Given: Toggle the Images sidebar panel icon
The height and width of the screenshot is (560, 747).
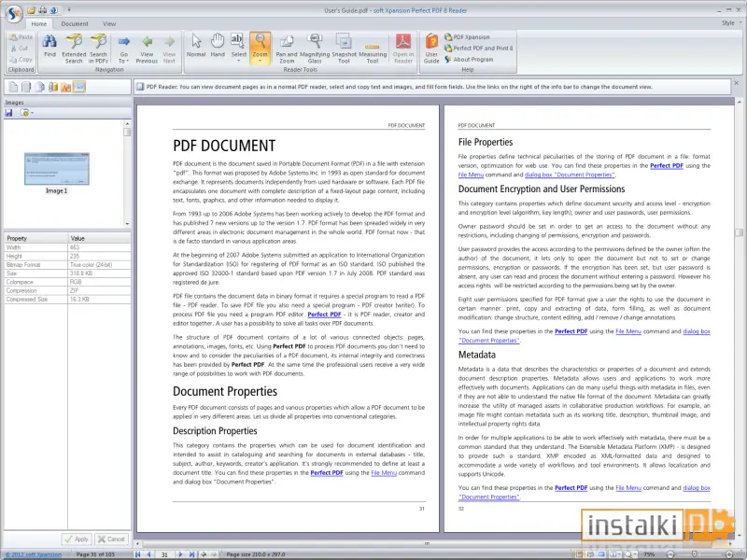Looking at the screenshot, I should point(79,87).
